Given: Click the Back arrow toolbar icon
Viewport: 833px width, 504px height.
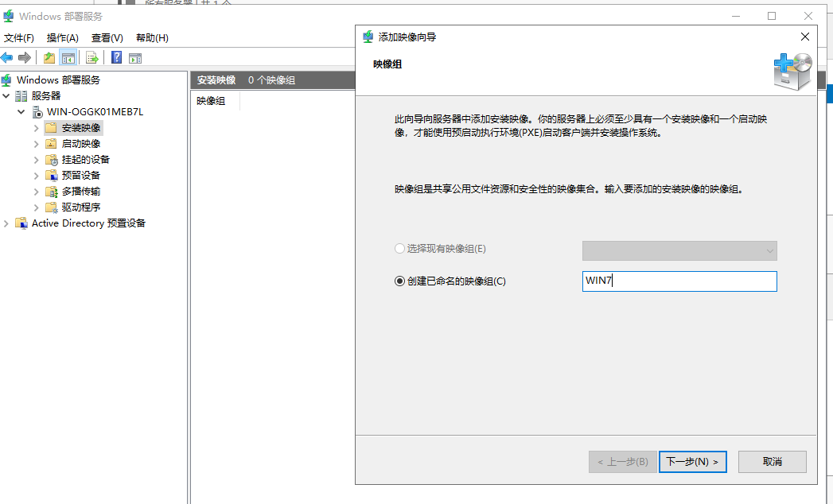Looking at the screenshot, I should (7, 58).
